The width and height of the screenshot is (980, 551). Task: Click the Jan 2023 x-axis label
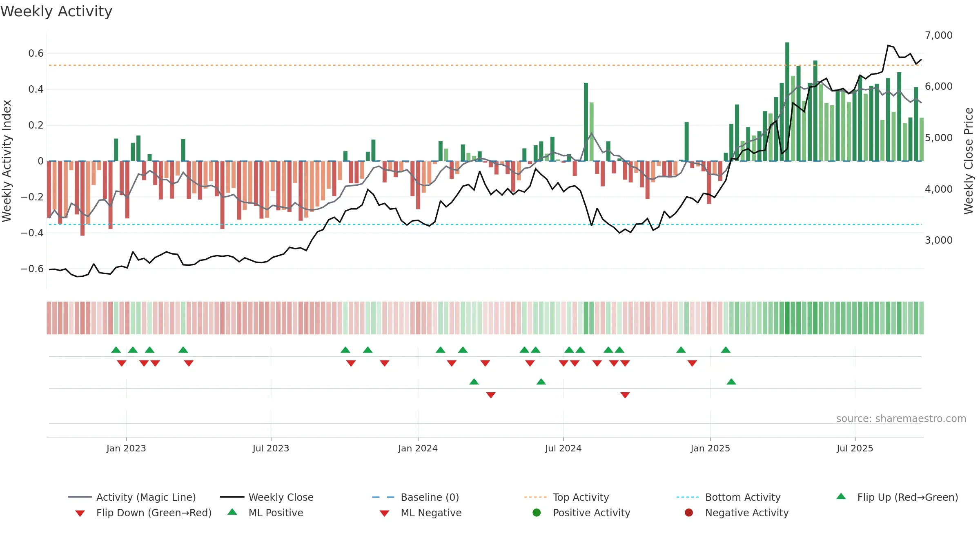tap(126, 449)
